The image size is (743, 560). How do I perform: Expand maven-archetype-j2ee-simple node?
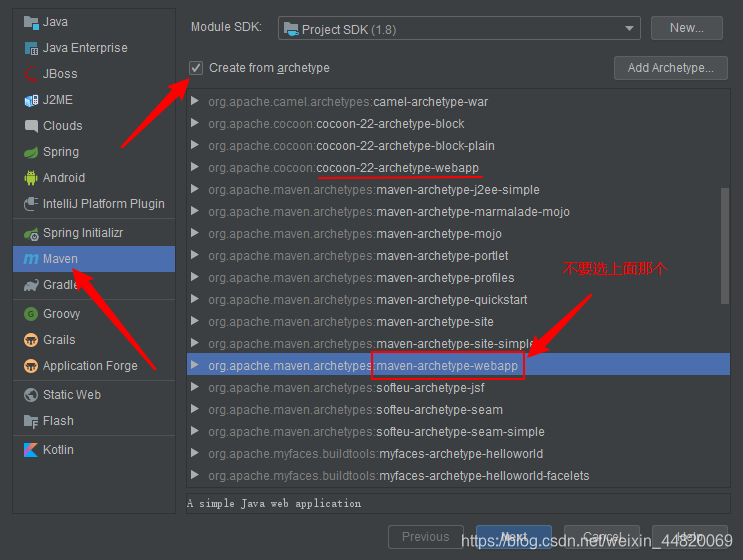[194, 189]
